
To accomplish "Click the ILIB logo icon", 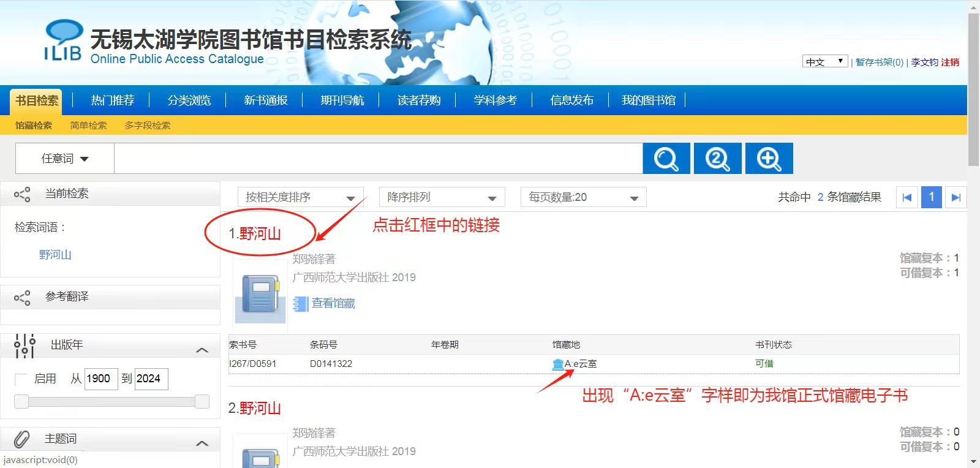I will click(x=63, y=40).
